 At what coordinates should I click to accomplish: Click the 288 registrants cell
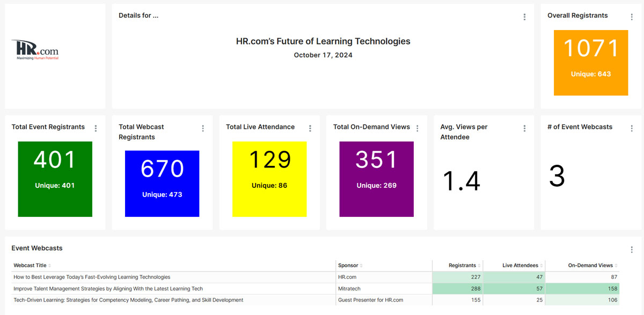[x=458, y=288]
